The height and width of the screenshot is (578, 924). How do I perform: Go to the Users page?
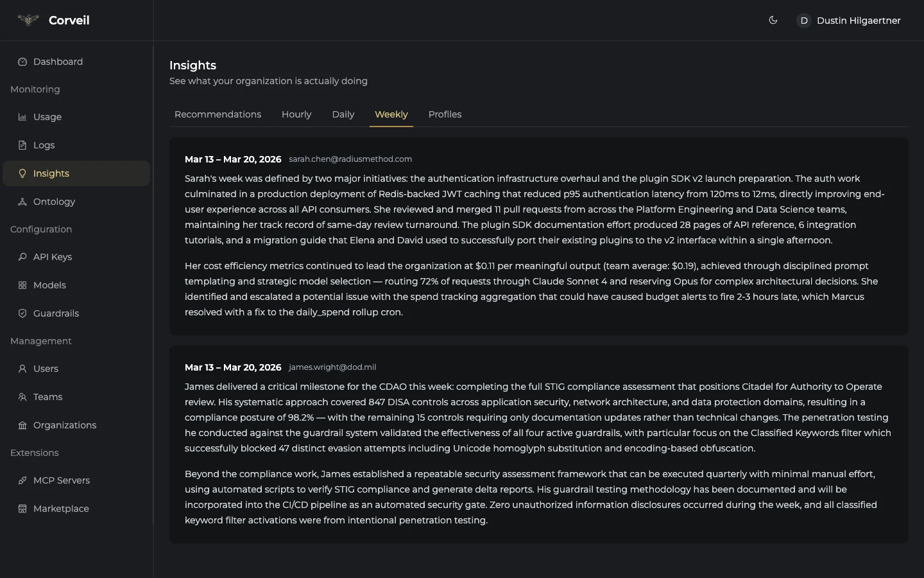(x=45, y=369)
